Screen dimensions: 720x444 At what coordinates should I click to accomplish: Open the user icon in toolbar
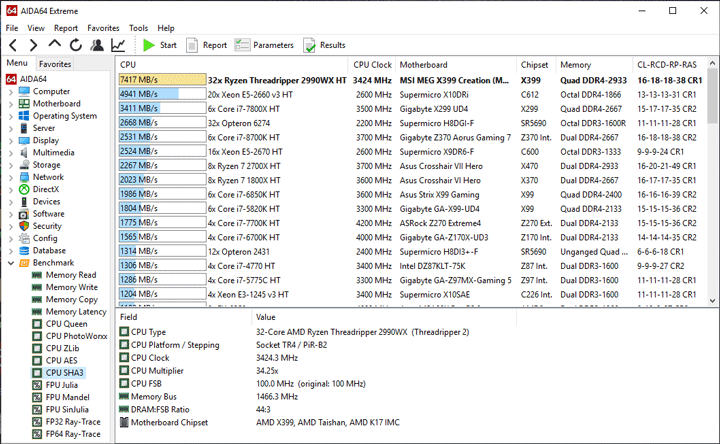point(96,45)
